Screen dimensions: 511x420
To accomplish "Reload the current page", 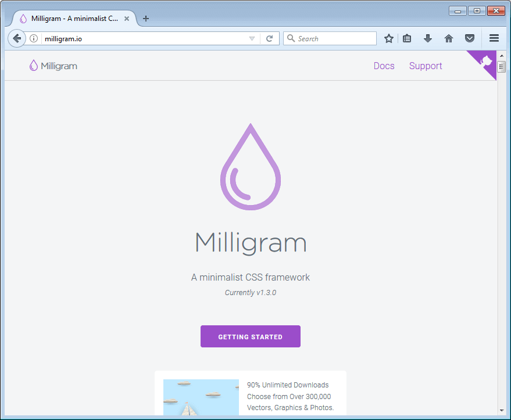I will coord(269,39).
